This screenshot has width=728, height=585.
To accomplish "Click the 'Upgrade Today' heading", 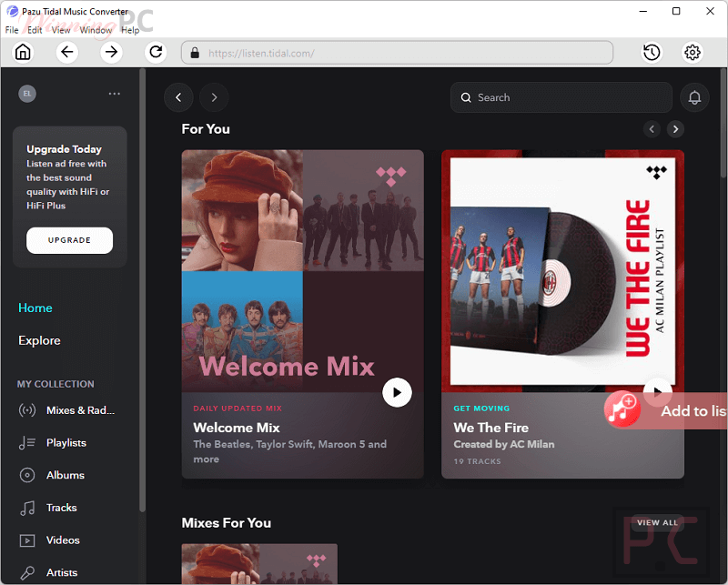I will point(64,149).
